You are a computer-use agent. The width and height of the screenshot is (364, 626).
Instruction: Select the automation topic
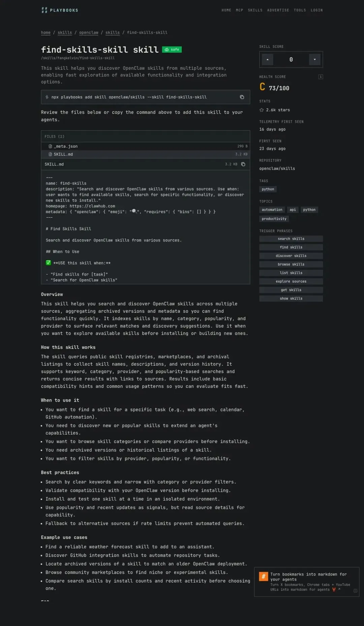pos(272,210)
